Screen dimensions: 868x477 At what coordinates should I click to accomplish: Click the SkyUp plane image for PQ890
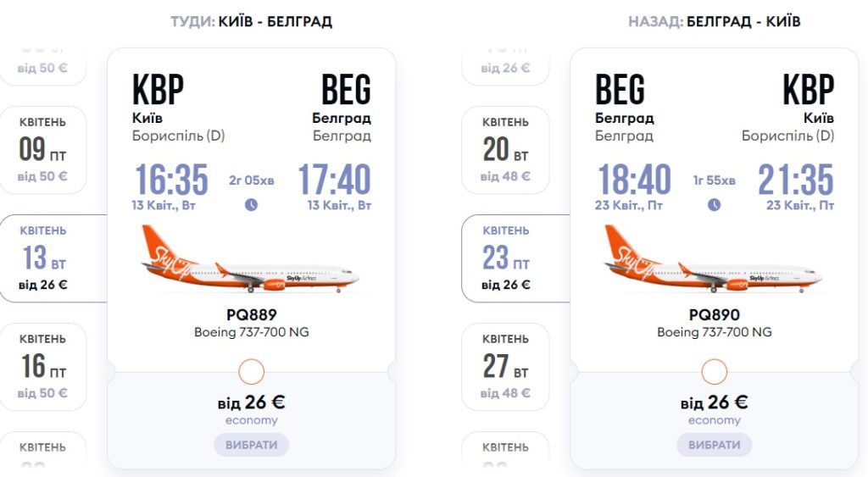click(x=714, y=258)
